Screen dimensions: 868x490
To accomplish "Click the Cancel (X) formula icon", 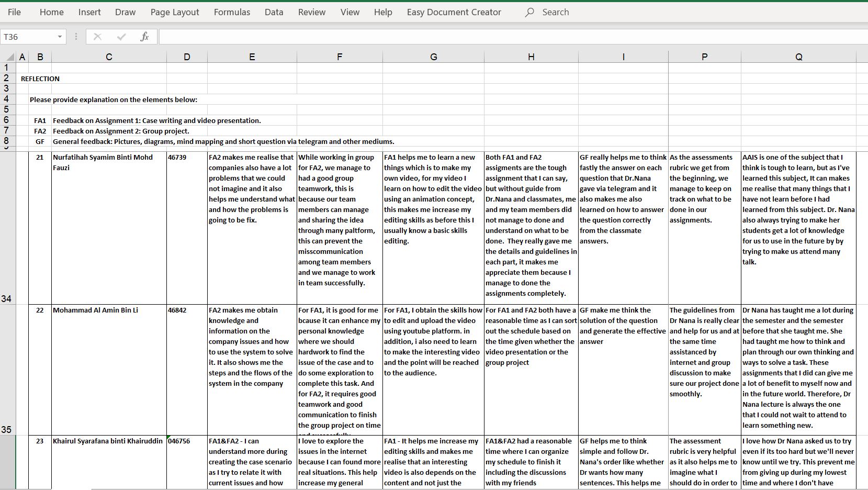I will 97,37.
